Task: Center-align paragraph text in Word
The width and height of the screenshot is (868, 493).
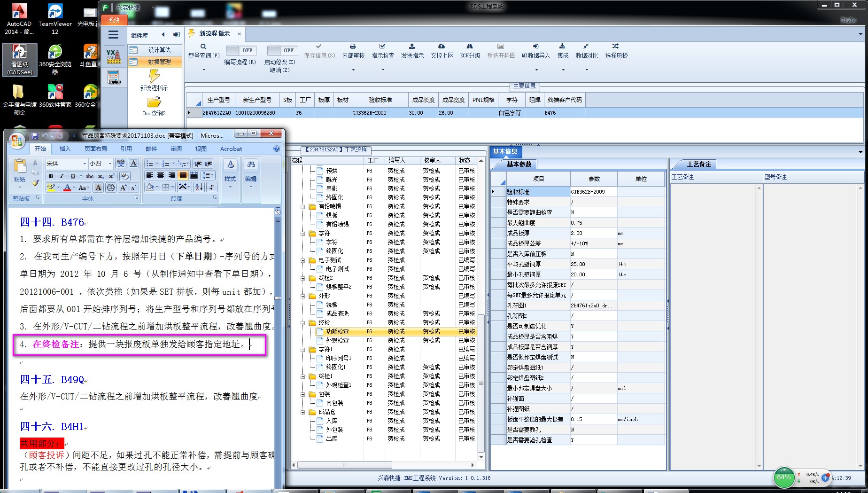Action: click(x=161, y=175)
